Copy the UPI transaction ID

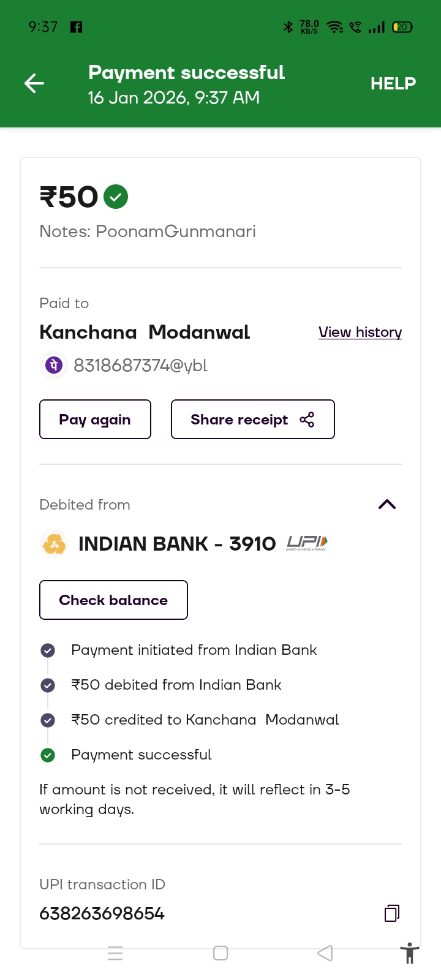pyautogui.click(x=392, y=913)
